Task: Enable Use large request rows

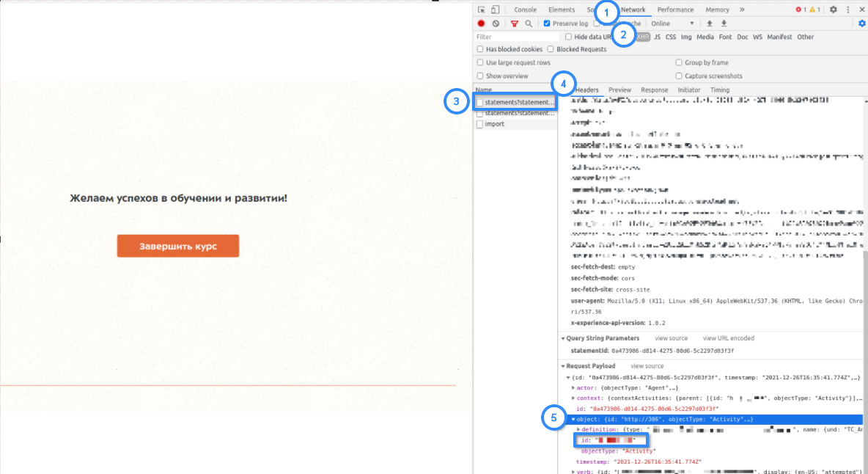Action: (x=480, y=62)
